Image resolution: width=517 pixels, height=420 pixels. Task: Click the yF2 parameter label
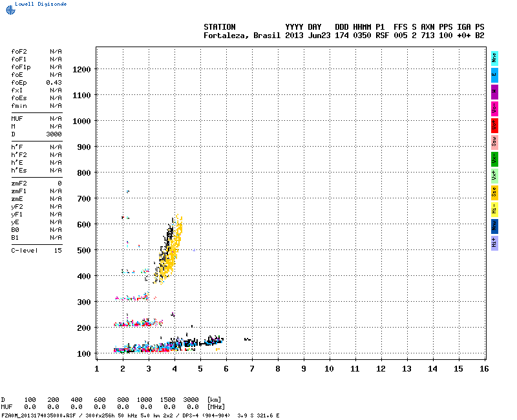coord(17,207)
